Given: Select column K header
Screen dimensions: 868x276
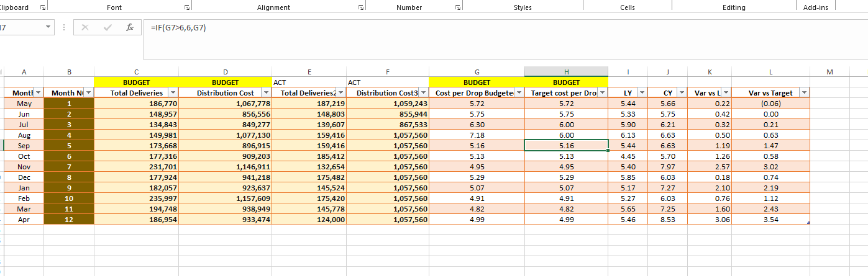Looking at the screenshot, I should click(x=709, y=72).
